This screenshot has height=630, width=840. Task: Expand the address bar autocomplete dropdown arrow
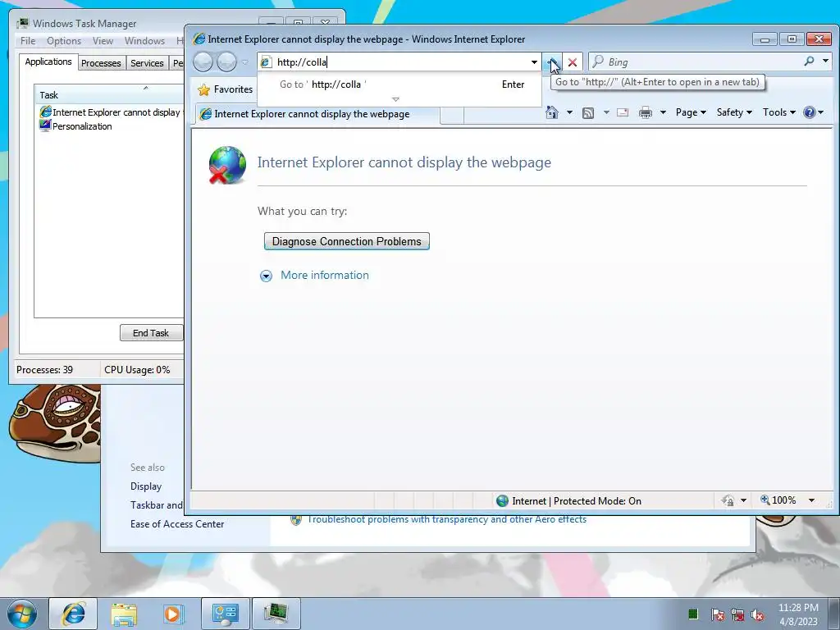[534, 62]
